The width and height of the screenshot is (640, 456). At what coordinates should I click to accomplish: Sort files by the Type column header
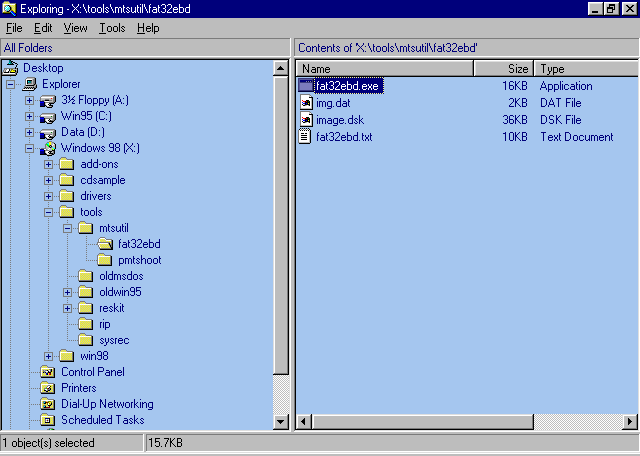[x=586, y=69]
